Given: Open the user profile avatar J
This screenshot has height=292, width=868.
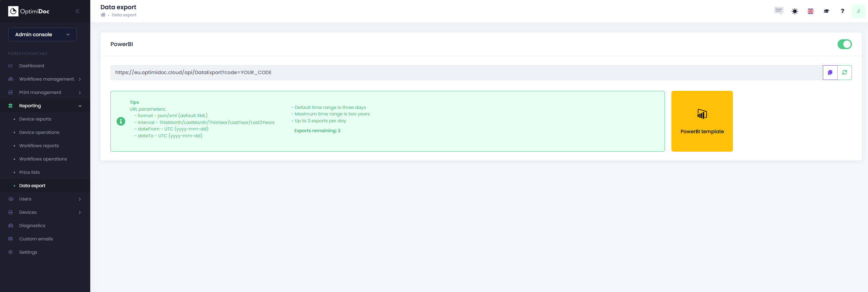Looking at the screenshot, I should point(858,11).
